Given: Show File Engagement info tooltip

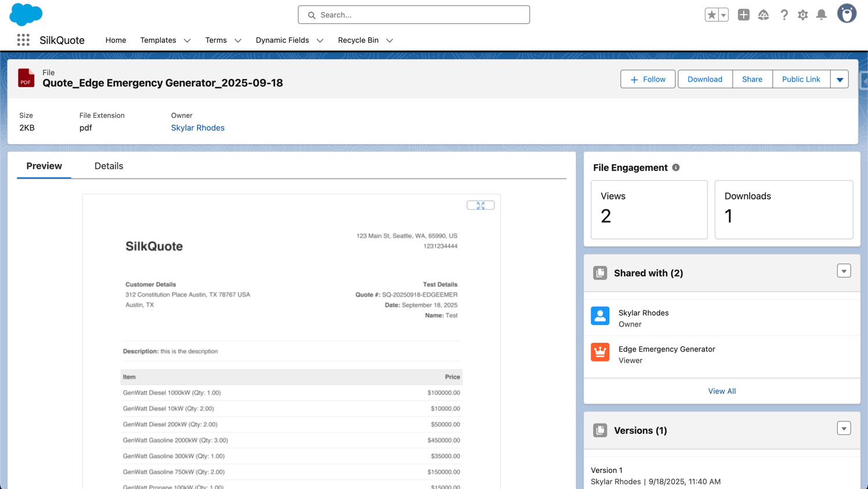Looking at the screenshot, I should [x=676, y=168].
